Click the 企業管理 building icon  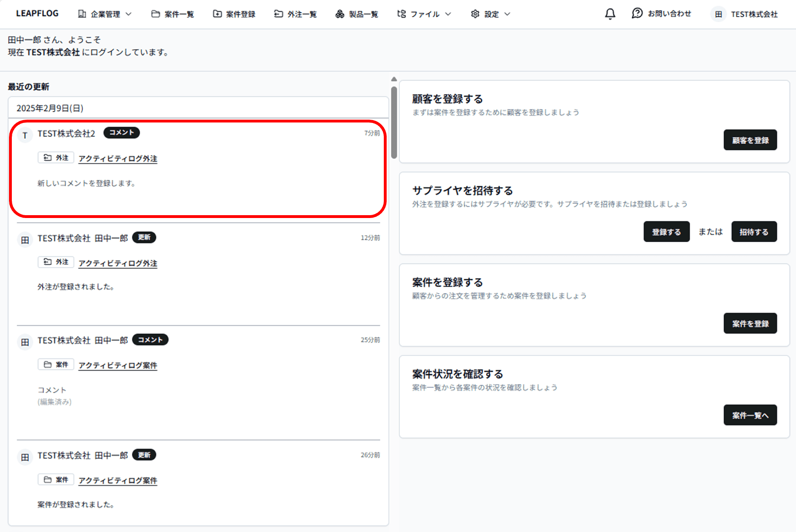pos(82,14)
